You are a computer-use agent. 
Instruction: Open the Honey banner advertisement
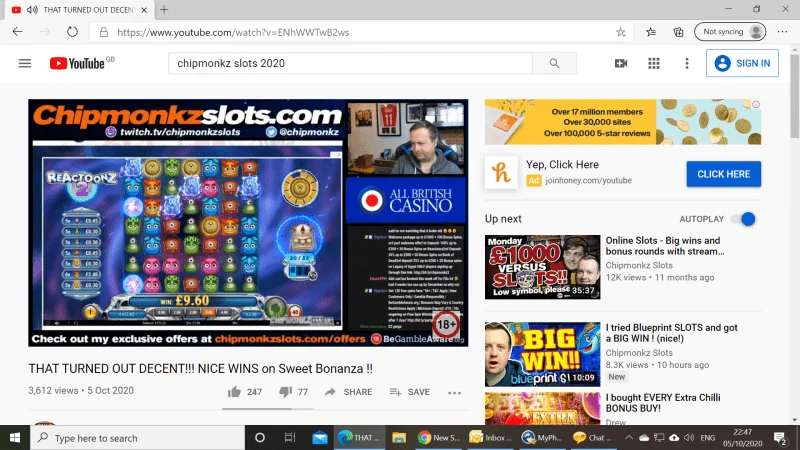pos(623,122)
